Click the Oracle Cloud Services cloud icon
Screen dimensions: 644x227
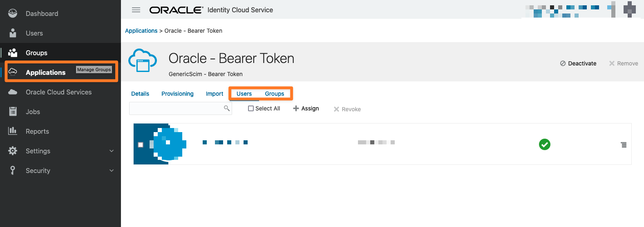pyautogui.click(x=13, y=92)
